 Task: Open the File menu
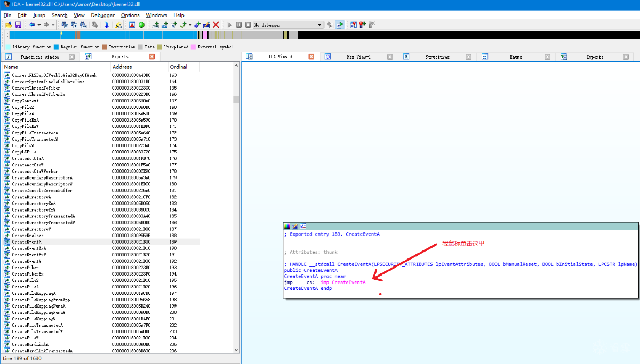[x=7, y=15]
